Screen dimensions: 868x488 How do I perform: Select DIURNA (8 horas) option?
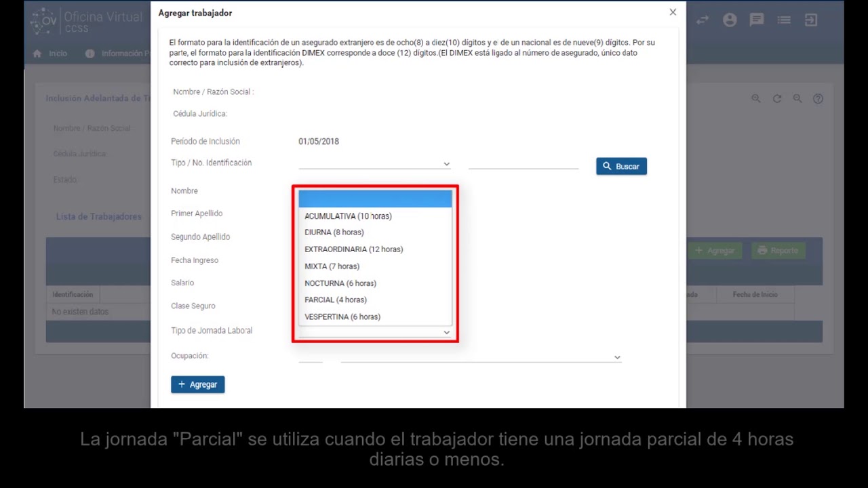coord(375,232)
